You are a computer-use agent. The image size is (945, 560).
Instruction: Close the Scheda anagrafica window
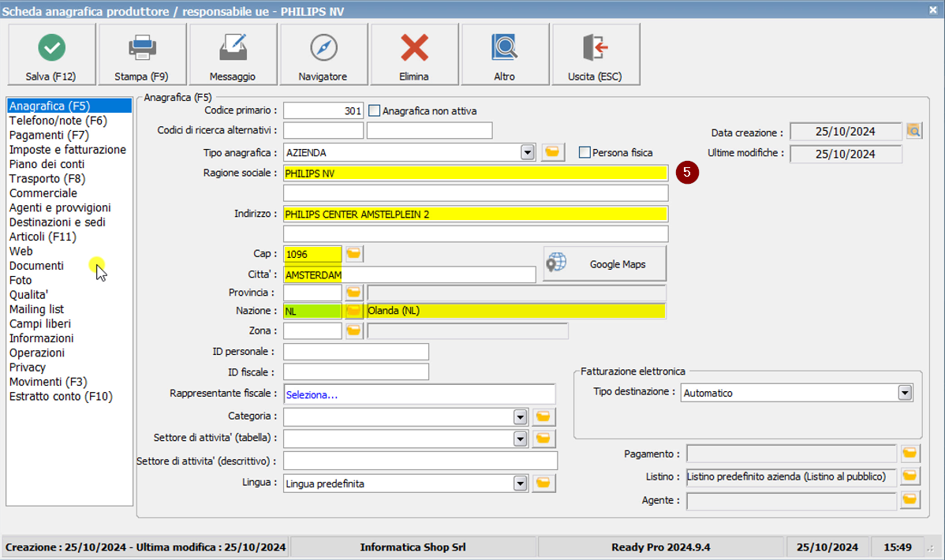pyautogui.click(x=933, y=10)
